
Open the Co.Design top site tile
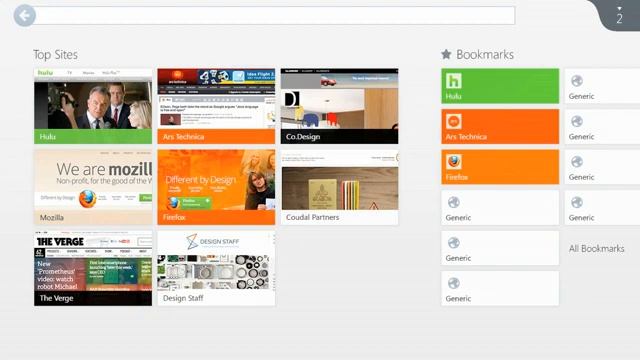tap(340, 106)
